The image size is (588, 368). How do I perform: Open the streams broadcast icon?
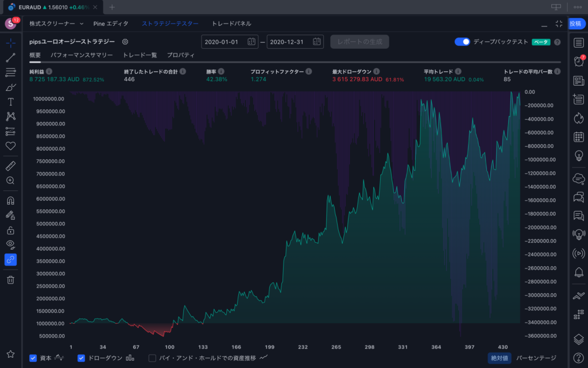(x=579, y=254)
